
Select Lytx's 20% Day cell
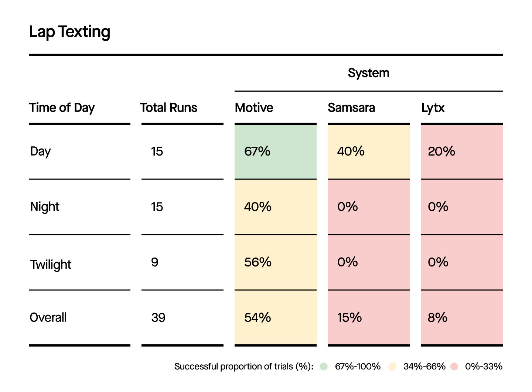pos(462,151)
